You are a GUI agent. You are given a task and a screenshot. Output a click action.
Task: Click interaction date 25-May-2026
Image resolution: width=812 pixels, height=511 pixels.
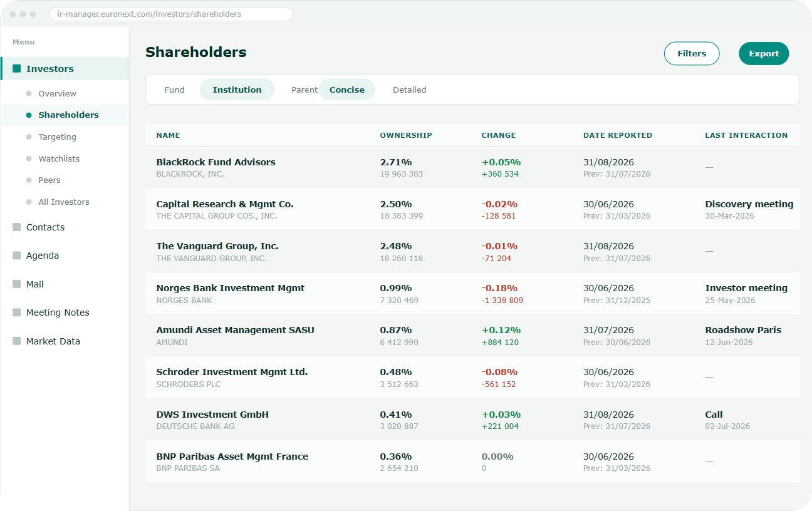click(x=730, y=301)
